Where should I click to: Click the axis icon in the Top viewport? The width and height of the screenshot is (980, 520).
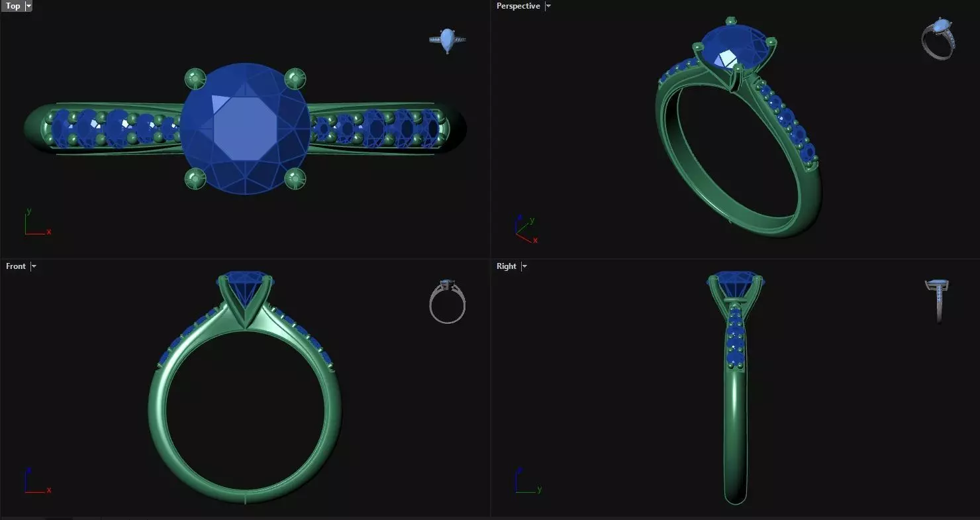point(36,222)
